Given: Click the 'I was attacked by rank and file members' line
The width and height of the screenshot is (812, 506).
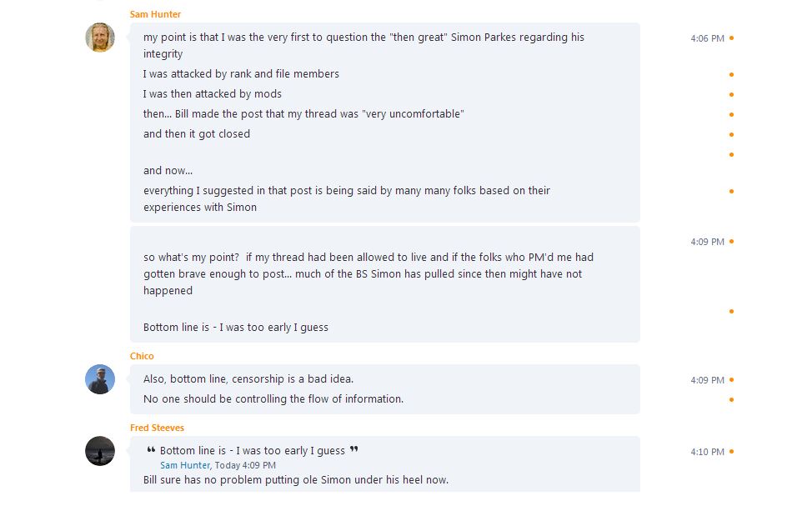Looking at the screenshot, I should [241, 73].
